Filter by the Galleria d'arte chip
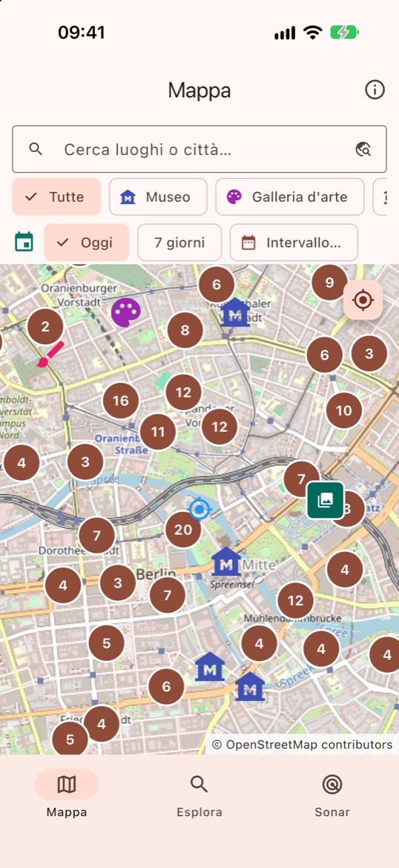 [290, 197]
